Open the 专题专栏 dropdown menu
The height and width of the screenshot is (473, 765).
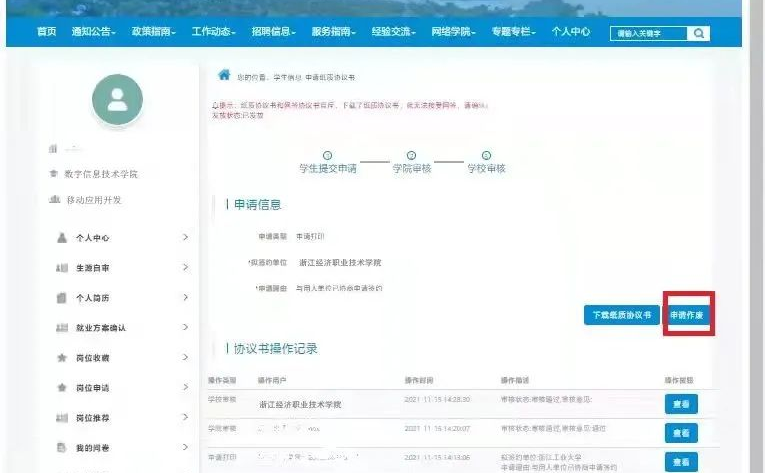click(x=514, y=32)
